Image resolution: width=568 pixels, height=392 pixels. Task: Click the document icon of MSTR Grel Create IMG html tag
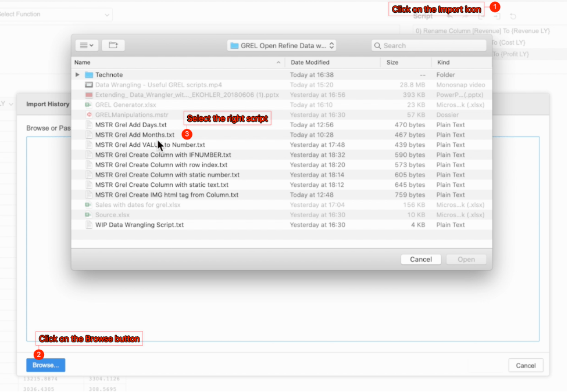[x=89, y=195]
